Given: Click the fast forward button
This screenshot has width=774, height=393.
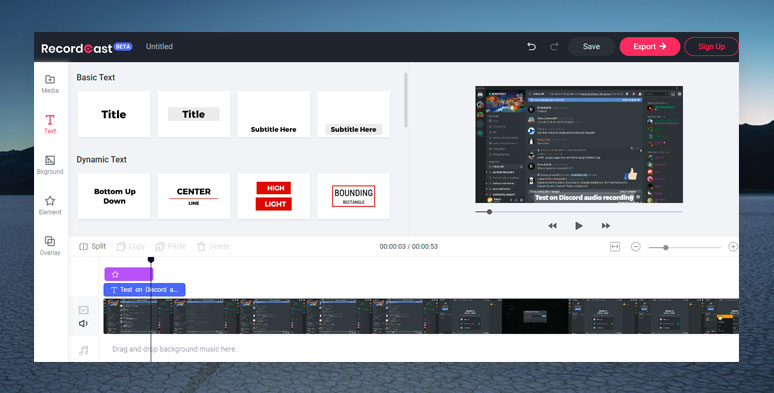Looking at the screenshot, I should (x=606, y=226).
